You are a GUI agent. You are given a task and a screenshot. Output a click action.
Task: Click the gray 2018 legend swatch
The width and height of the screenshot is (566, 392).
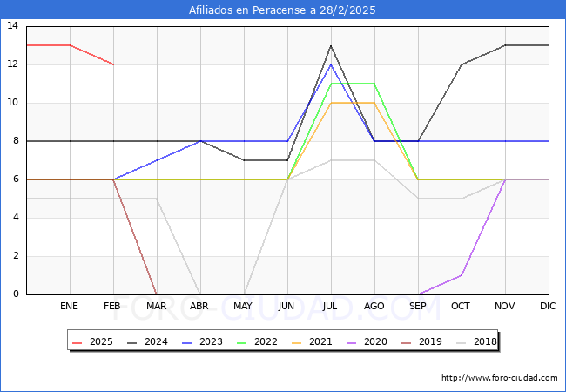461,342
